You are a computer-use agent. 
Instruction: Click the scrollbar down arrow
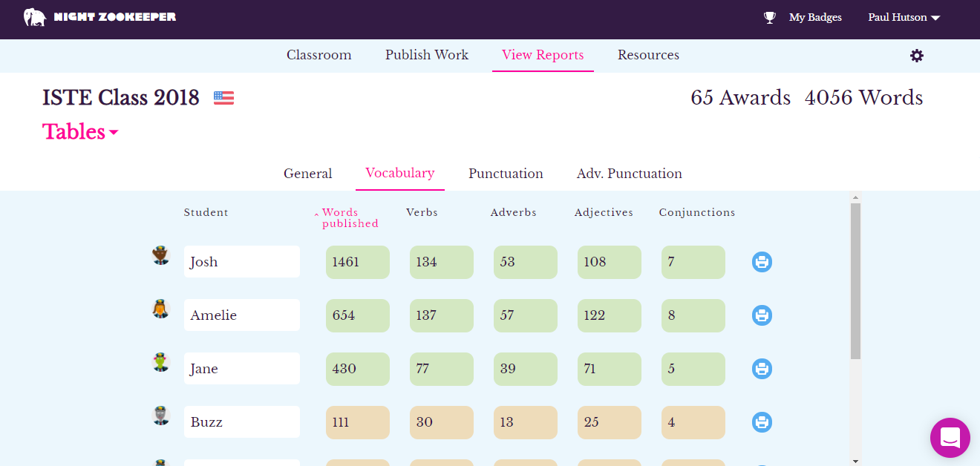tap(855, 461)
